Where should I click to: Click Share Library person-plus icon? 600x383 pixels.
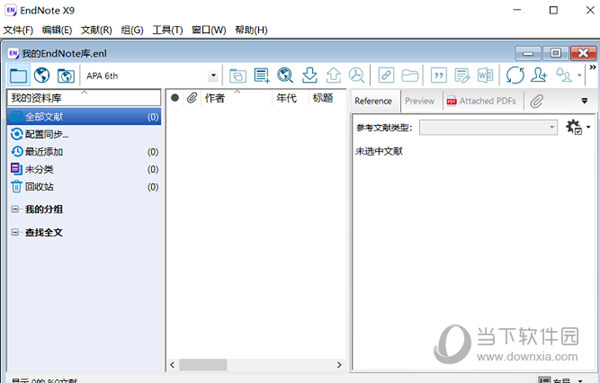(539, 75)
